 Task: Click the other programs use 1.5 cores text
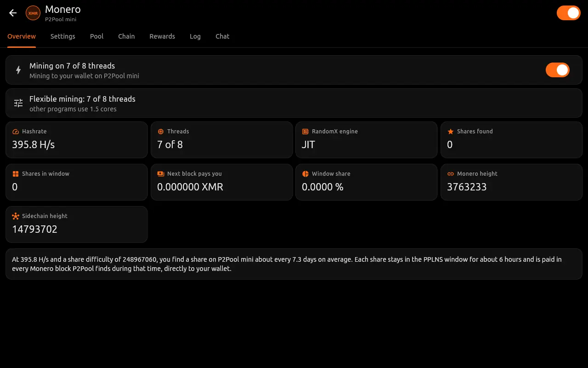(x=73, y=109)
